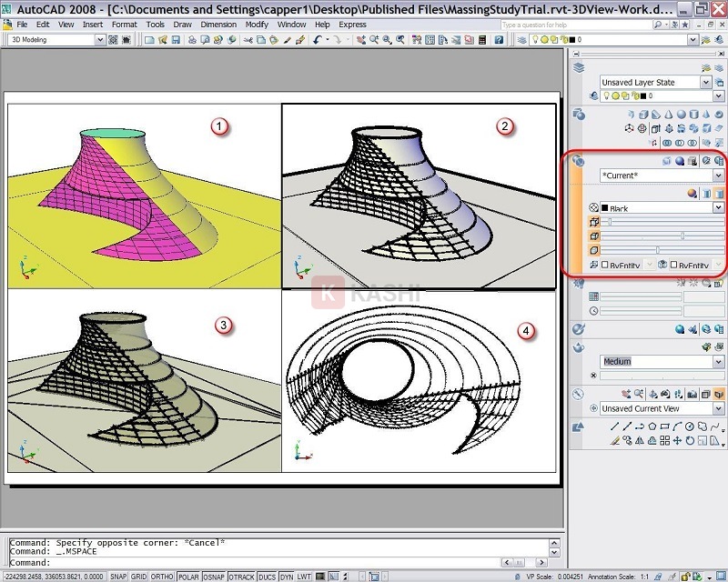
Task: Enable ORTHO mode in the status bar
Action: pos(162,575)
